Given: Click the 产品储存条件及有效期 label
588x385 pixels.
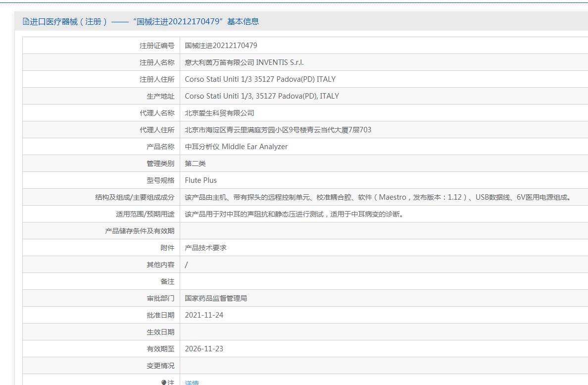Looking at the screenshot, I should pos(140,231).
